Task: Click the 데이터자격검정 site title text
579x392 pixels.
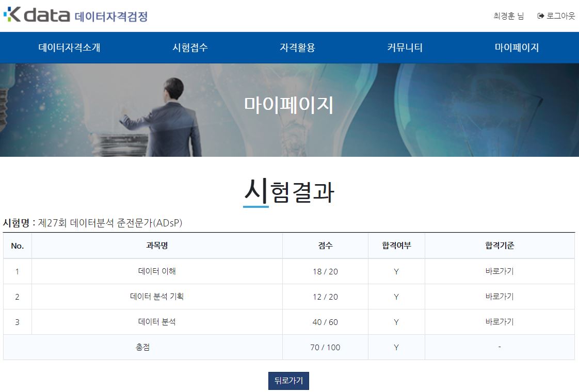Action: click(x=111, y=17)
